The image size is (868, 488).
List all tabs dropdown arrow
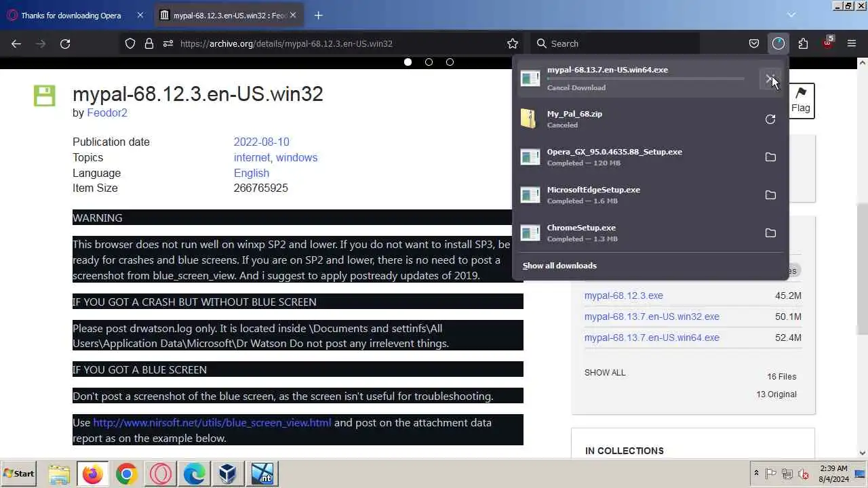[x=791, y=15]
